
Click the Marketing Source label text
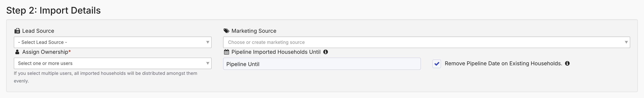[254, 31]
